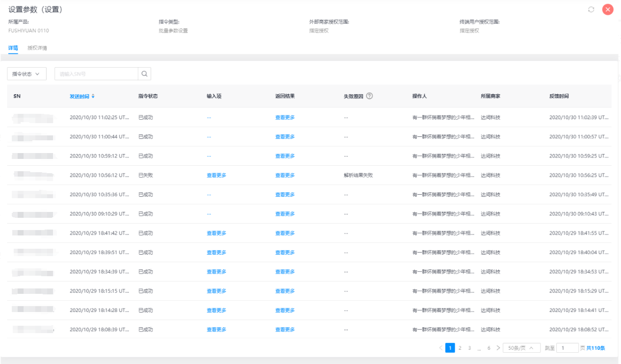Open 查看更多 返回结果 for 18:08:39 row
This screenshot has height=364, width=621.
click(285, 330)
